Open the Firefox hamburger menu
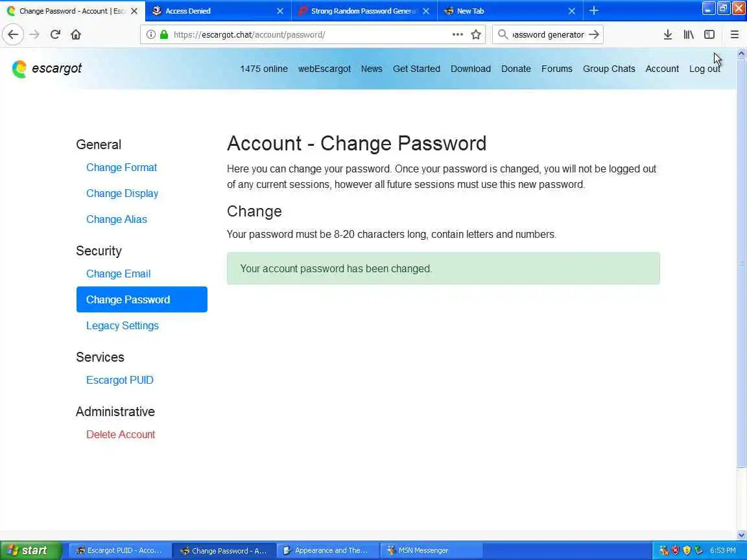This screenshot has width=747, height=560. 734,34
